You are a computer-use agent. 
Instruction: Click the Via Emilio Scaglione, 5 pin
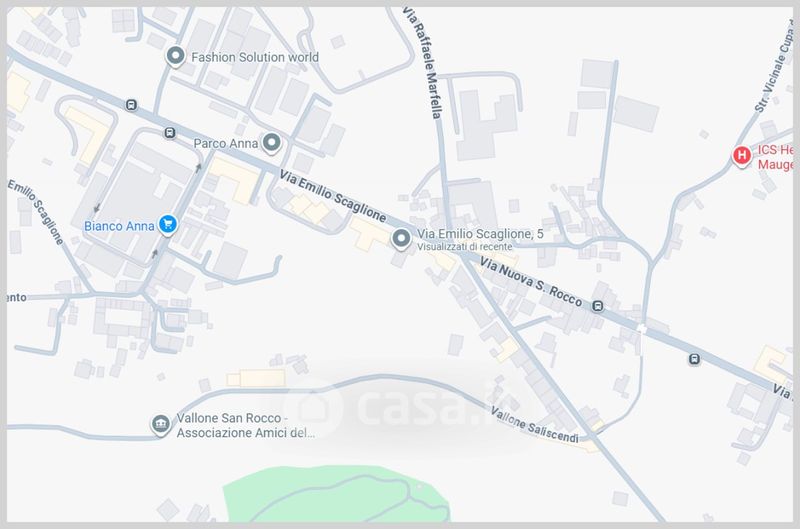pos(401,239)
